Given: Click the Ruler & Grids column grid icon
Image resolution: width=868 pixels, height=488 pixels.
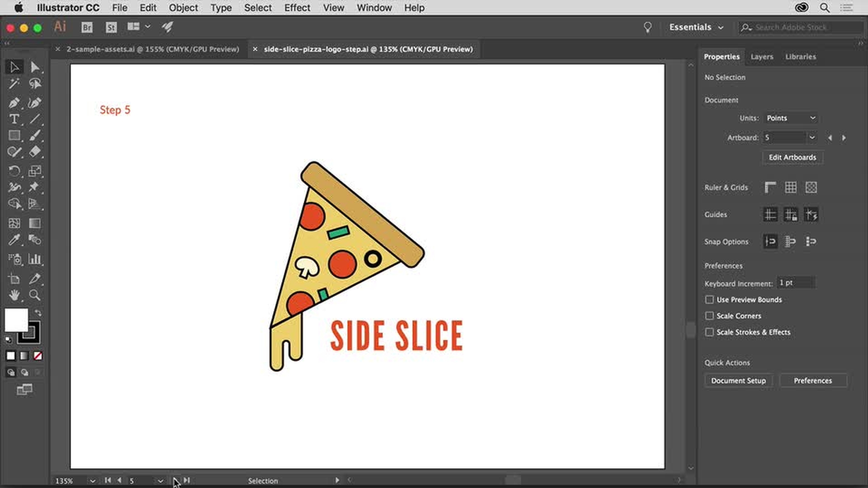Looking at the screenshot, I should tap(791, 187).
